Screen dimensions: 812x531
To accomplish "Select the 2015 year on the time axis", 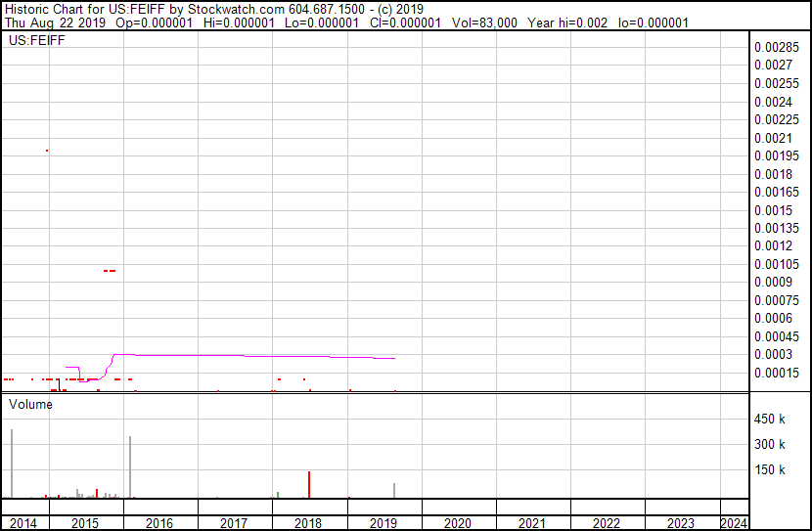I will coord(85,523).
